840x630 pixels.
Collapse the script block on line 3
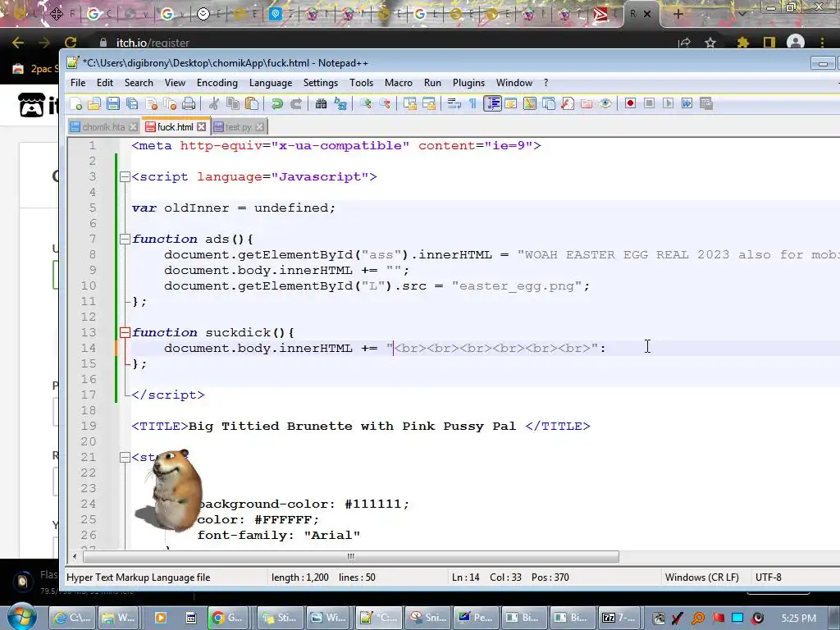click(125, 176)
